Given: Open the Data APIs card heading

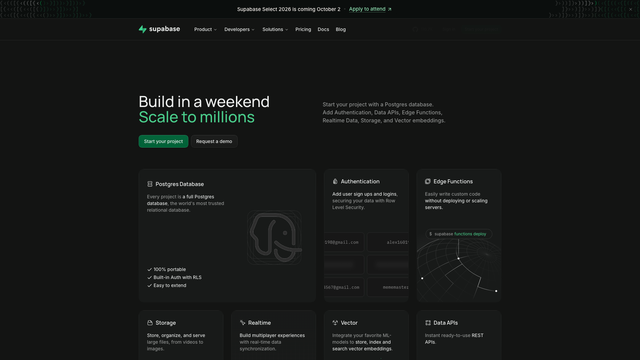Looking at the screenshot, I should [x=445, y=322].
